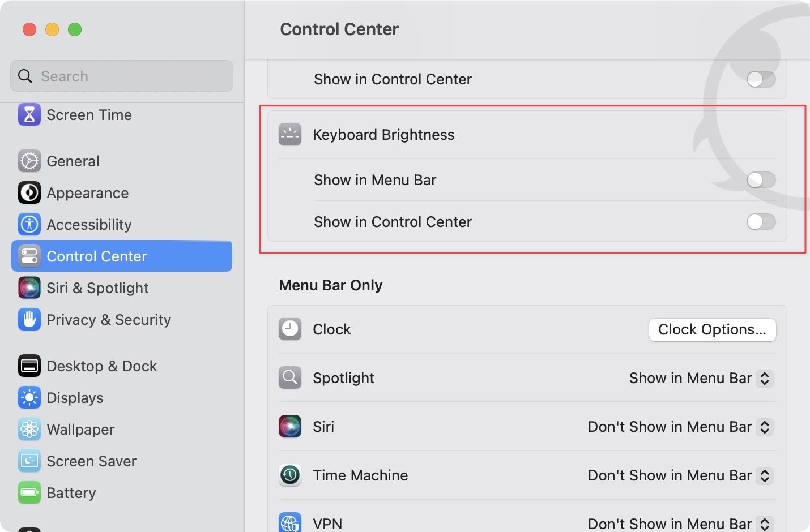
Task: Click the Screen Time hourglass icon
Action: 29,115
